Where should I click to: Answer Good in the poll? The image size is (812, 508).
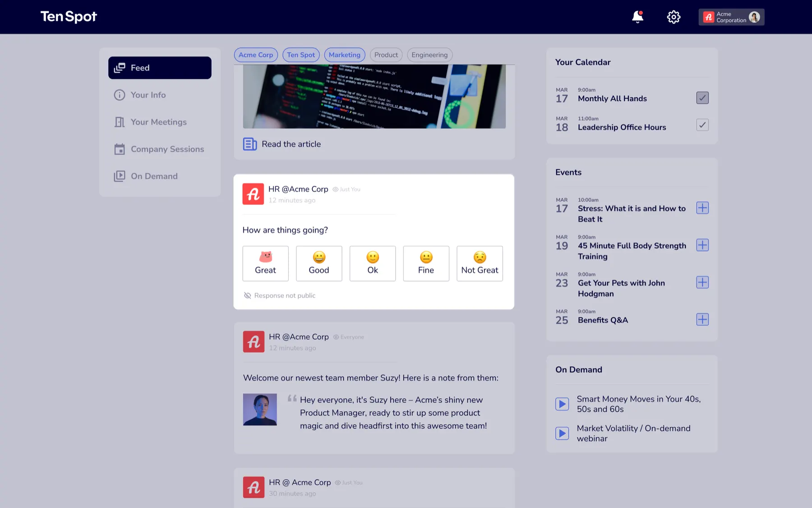[x=319, y=264]
